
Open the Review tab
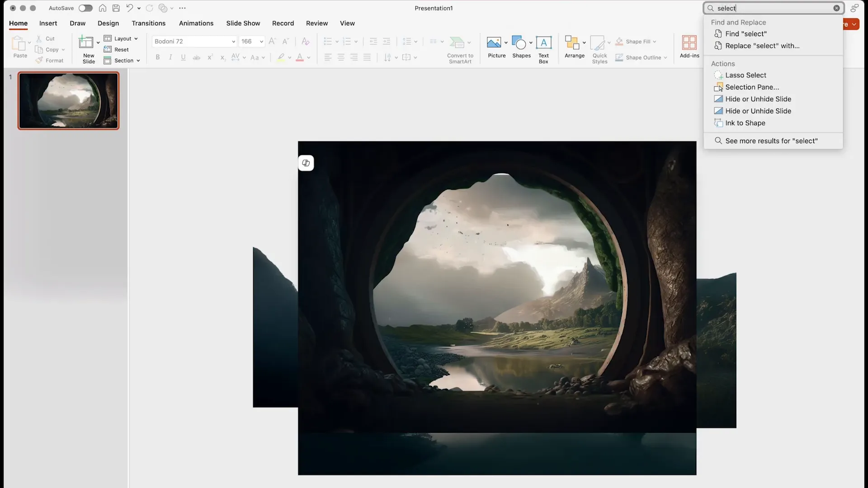click(x=317, y=23)
